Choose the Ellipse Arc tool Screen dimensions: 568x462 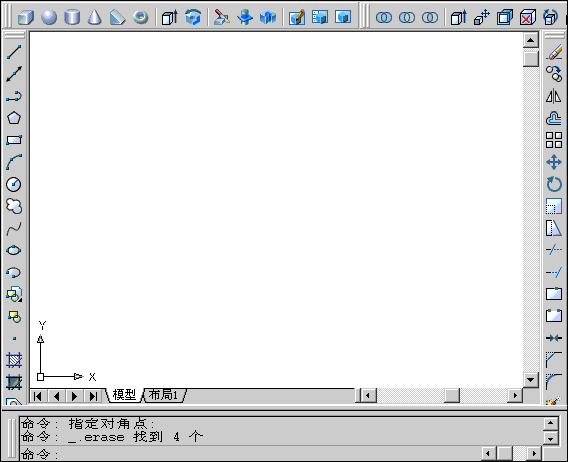click(x=14, y=272)
